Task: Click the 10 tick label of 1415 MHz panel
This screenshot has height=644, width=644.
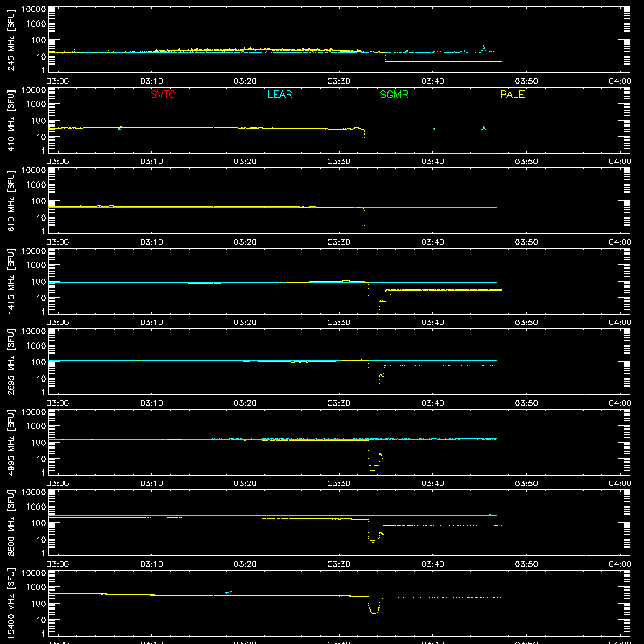Action: coord(42,298)
